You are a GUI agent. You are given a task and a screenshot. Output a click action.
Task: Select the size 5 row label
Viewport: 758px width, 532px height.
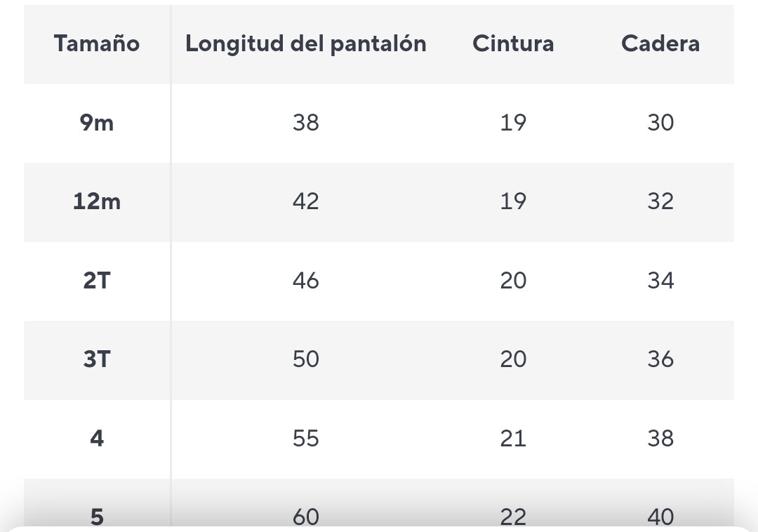click(97, 517)
